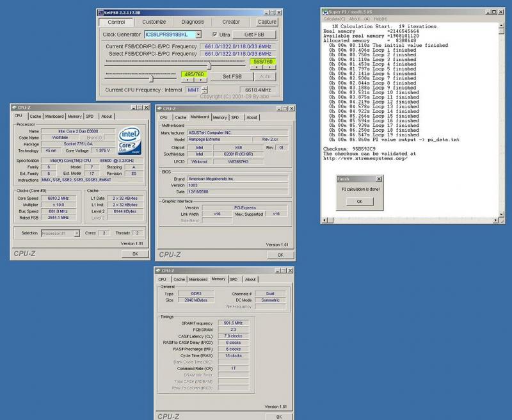Open the Processor #1 Selection dropdown
The width and height of the screenshot is (512, 420).
76,233
